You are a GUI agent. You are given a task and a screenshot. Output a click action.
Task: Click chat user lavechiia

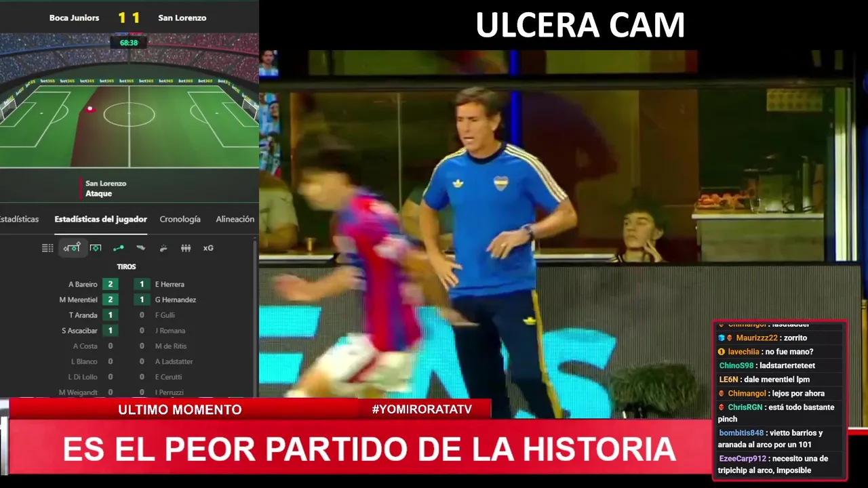click(x=744, y=352)
